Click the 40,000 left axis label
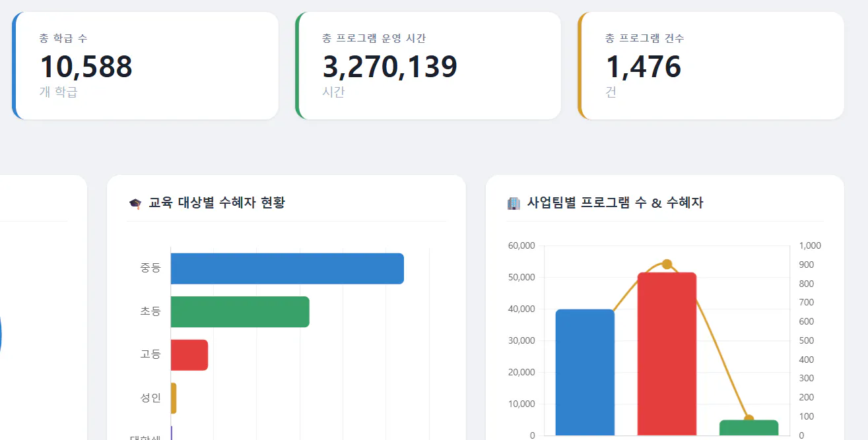The height and width of the screenshot is (440, 868). [521, 309]
